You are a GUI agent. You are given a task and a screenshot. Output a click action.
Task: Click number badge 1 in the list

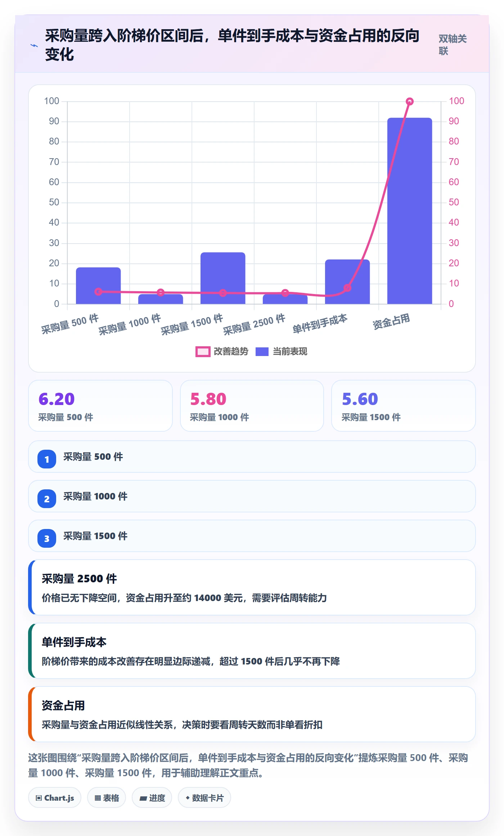coord(47,459)
